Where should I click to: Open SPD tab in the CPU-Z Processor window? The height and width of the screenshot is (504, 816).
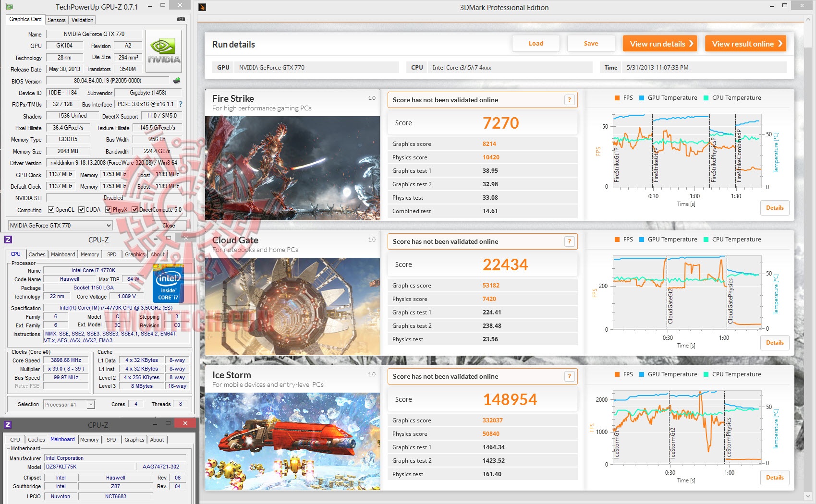pyautogui.click(x=112, y=254)
